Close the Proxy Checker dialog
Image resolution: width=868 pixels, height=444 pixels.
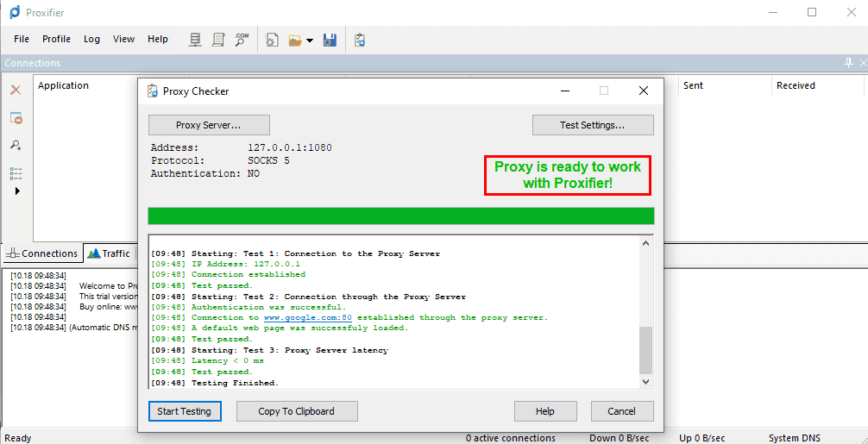[x=644, y=91]
